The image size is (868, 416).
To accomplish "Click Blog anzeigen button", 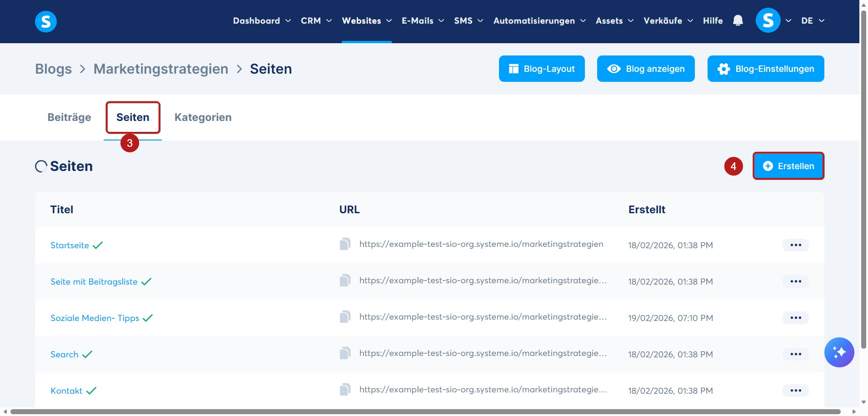I will (x=646, y=69).
